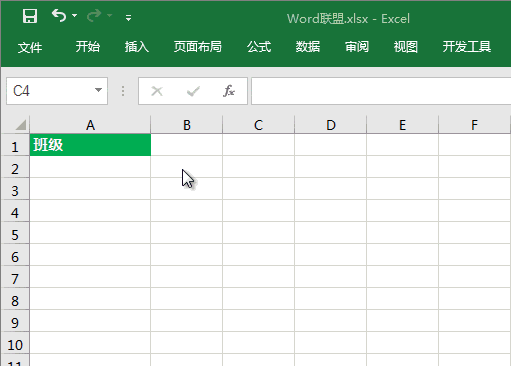Switch to the 审阅 ribbon tab

tap(357, 47)
